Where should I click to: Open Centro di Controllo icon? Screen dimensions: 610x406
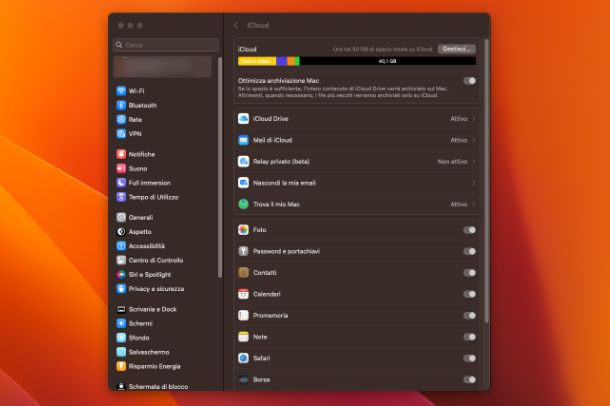point(121,260)
